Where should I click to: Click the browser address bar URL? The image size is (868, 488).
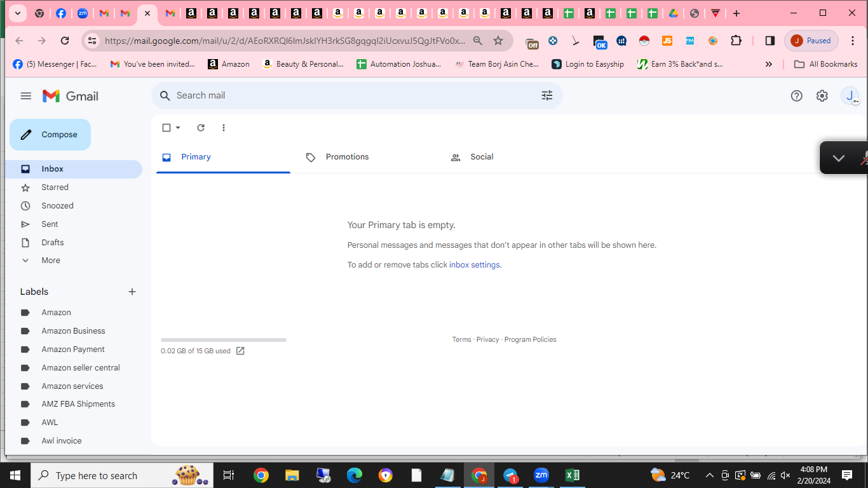(285, 41)
